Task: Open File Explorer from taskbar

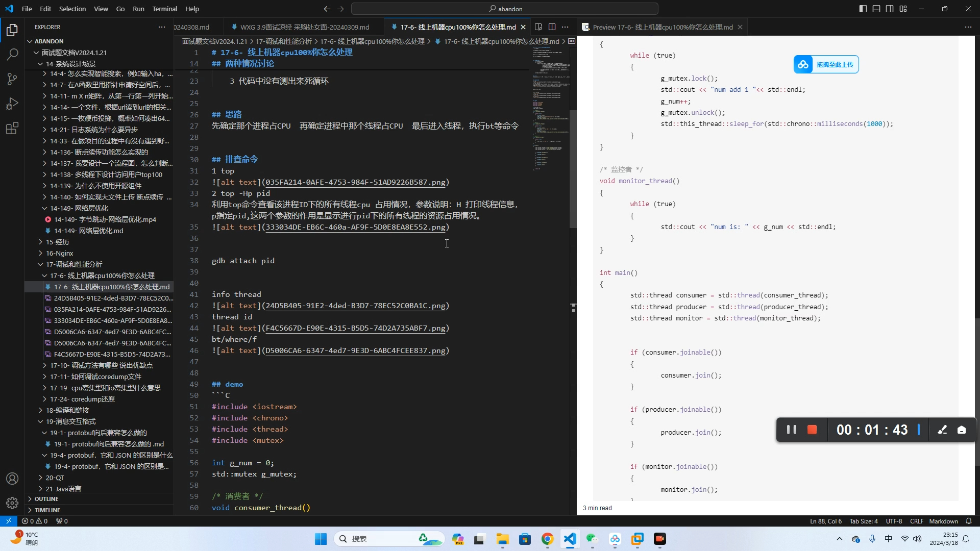Action: [502, 539]
